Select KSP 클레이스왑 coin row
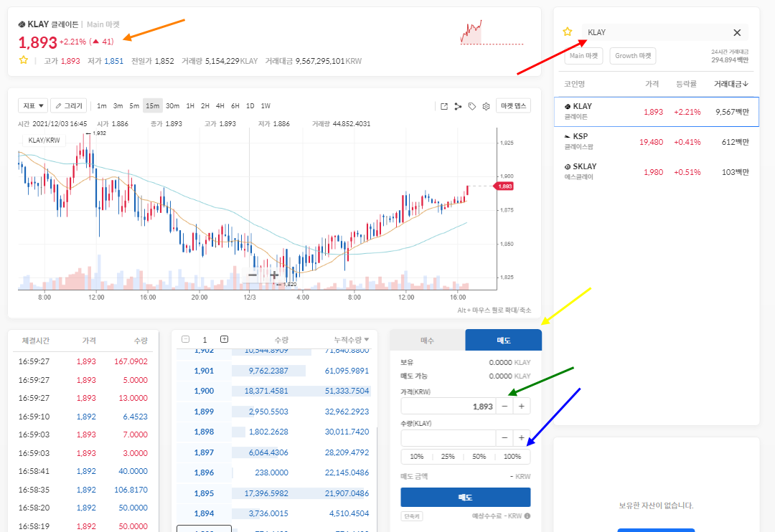775x532 pixels. click(x=657, y=142)
